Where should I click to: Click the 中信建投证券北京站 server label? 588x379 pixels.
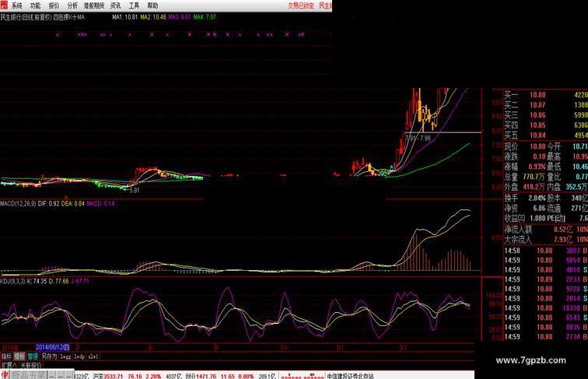pyautogui.click(x=350, y=376)
